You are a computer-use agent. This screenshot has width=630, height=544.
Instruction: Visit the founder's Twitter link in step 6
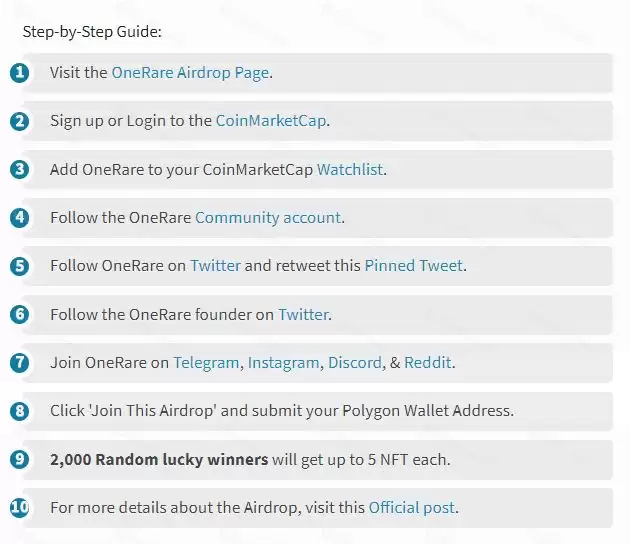(x=303, y=314)
